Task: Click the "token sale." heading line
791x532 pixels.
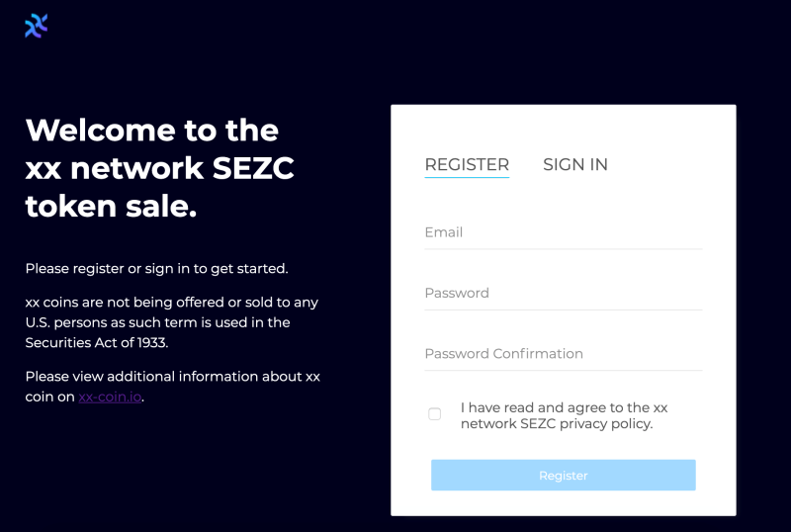Action: coord(111,208)
